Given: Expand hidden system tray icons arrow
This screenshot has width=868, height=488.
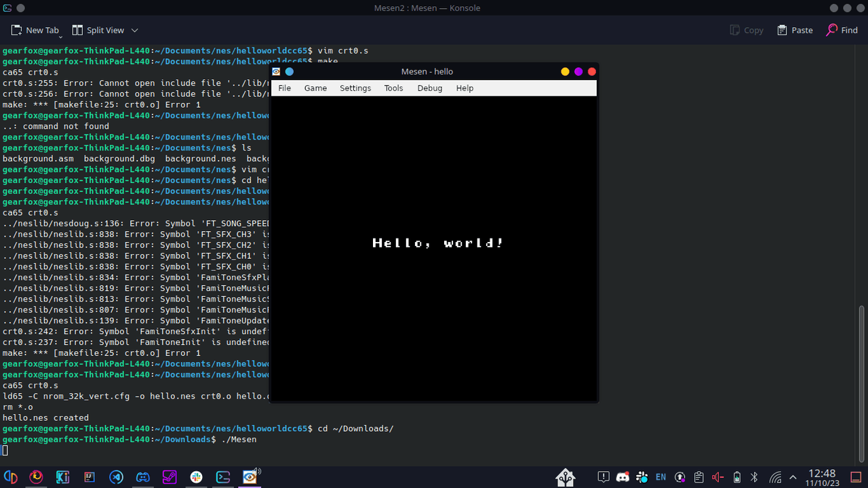Looking at the screenshot, I should (x=793, y=477).
